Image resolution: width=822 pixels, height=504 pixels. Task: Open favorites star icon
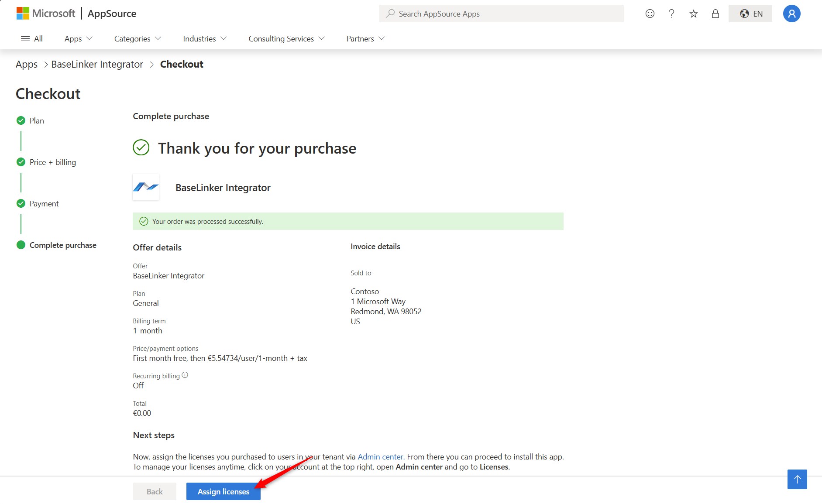pos(693,14)
